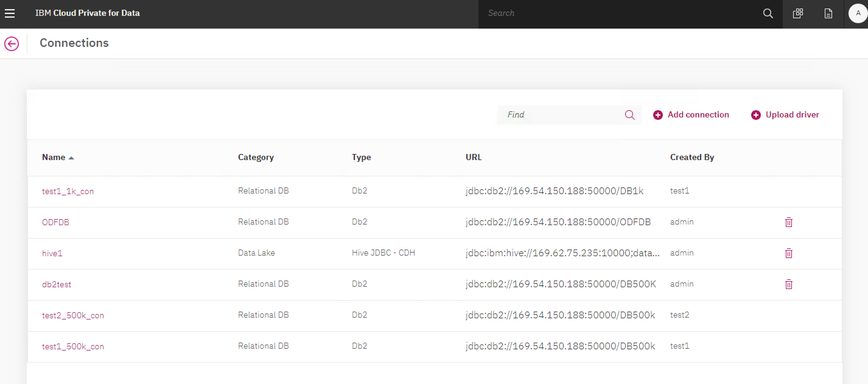Click the delete icon for hive1 connection
This screenshot has height=384, width=868.
(x=788, y=253)
